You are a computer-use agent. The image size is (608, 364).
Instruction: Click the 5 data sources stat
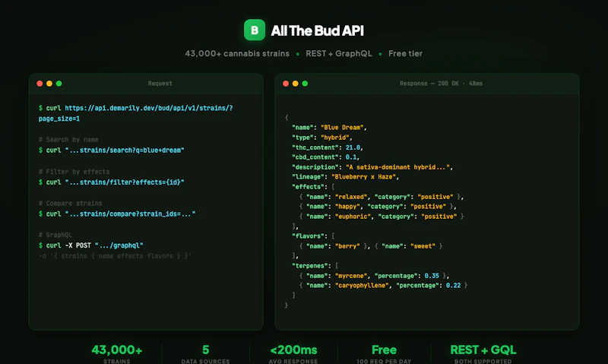(x=205, y=354)
